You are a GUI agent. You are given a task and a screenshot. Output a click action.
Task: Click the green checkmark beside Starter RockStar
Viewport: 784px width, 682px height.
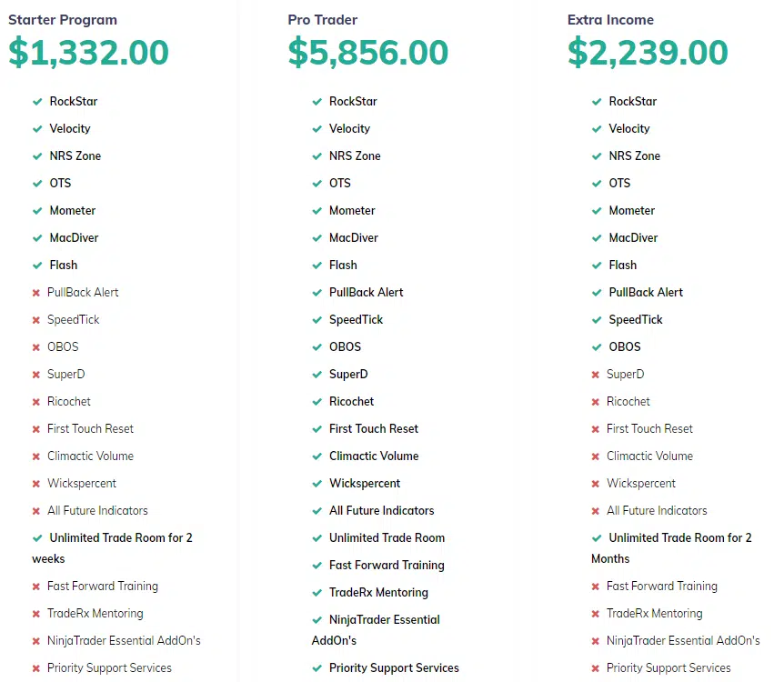click(37, 102)
